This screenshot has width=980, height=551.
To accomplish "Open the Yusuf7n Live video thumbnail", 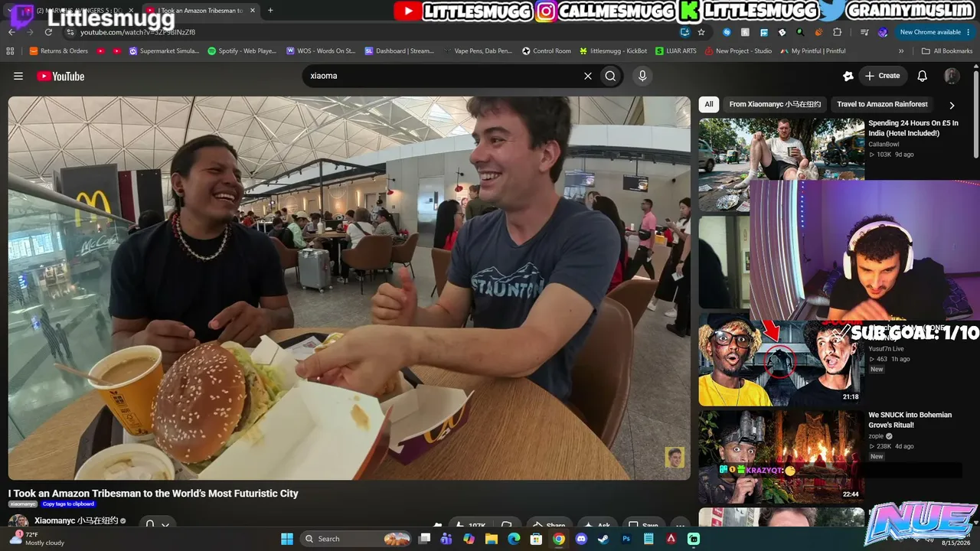I will (x=781, y=361).
